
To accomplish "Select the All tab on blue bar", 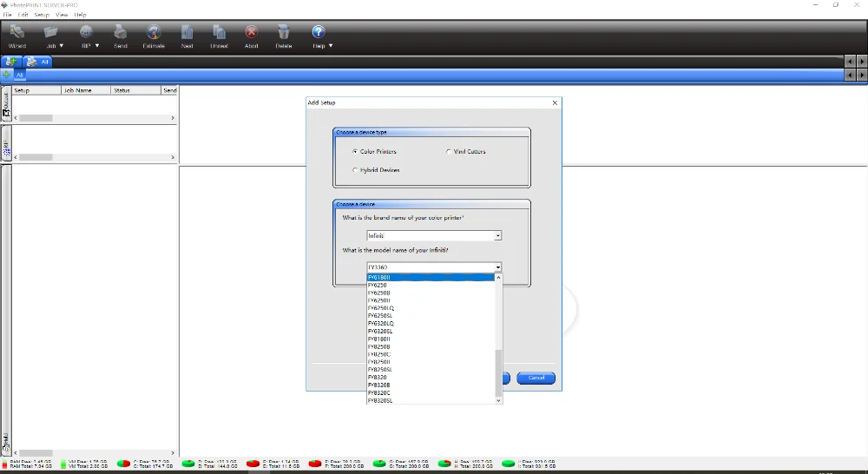I will coord(19,75).
